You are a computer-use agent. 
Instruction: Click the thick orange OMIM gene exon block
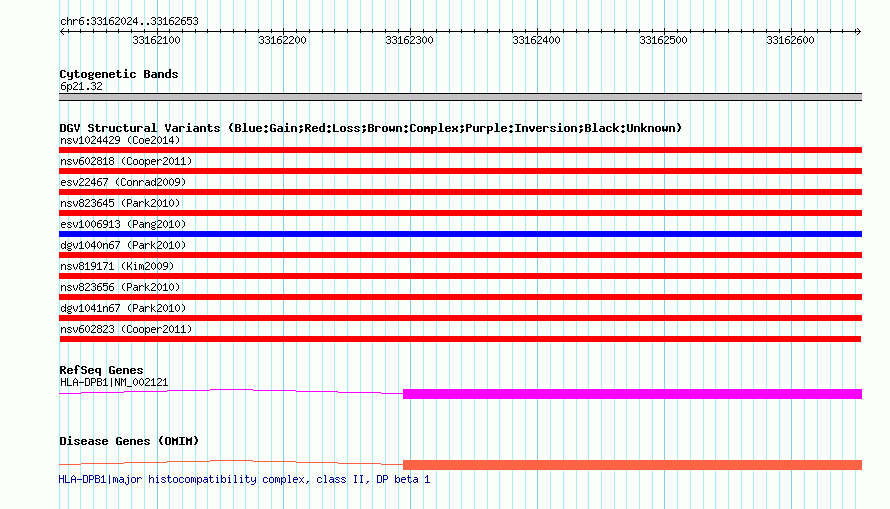tap(632, 465)
